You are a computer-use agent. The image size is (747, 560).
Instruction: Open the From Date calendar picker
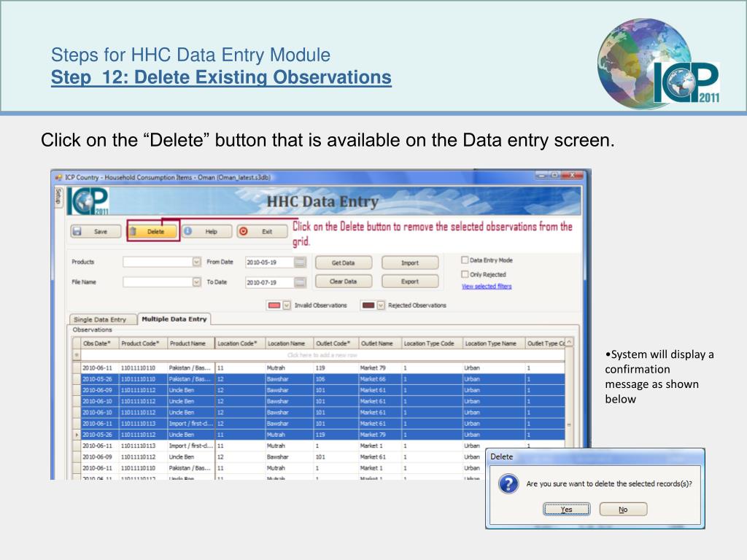[x=300, y=262]
